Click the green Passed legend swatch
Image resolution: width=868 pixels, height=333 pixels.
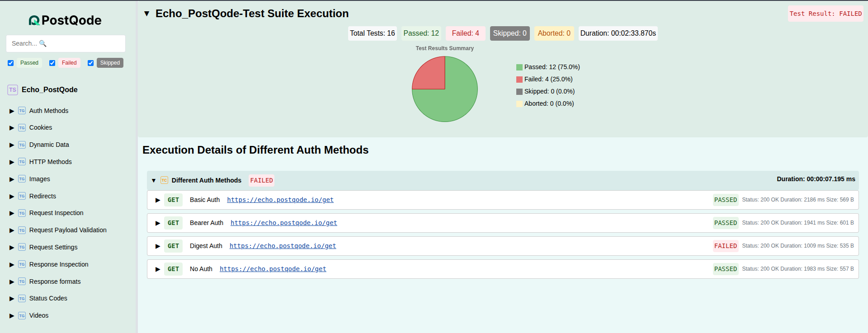519,67
